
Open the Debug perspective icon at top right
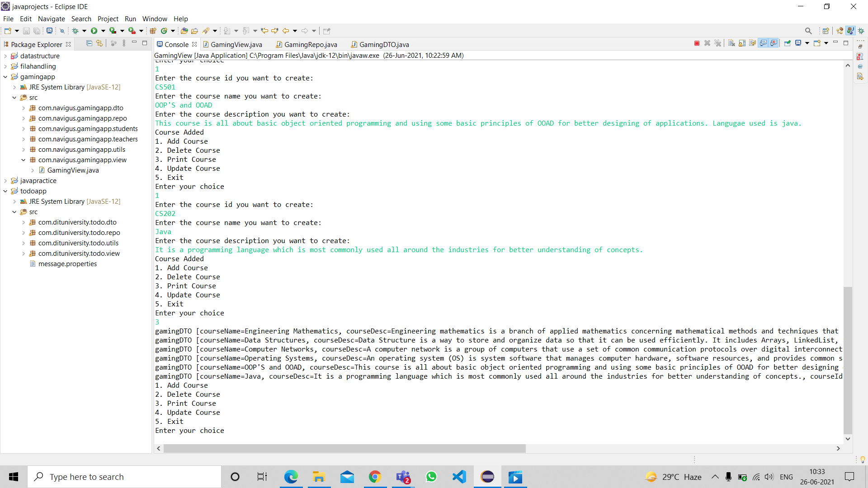pos(861,31)
